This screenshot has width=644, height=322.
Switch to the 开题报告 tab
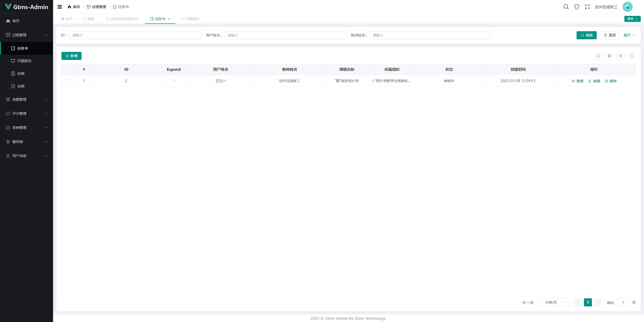click(190, 19)
